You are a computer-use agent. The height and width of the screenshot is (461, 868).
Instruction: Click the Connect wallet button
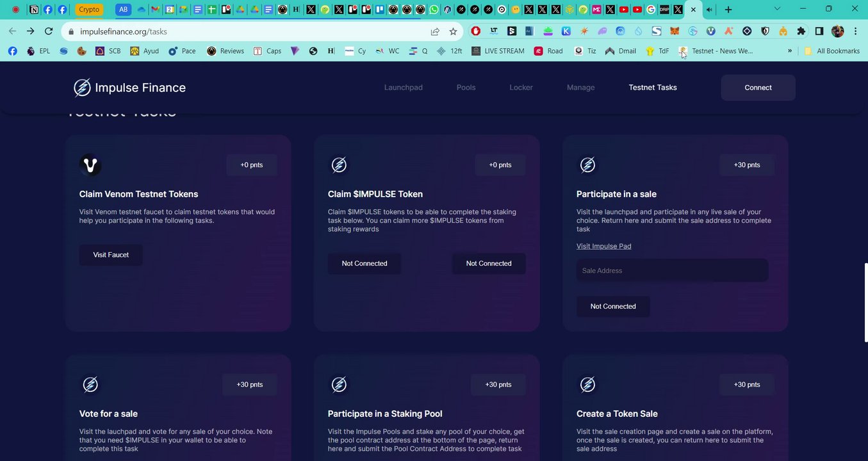pyautogui.click(x=758, y=88)
